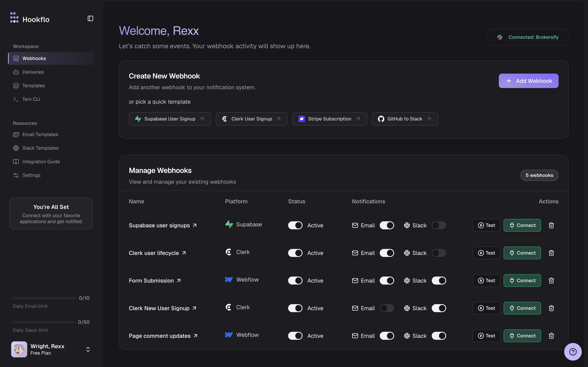
Task: Click the Notifications column header
Action: pyautogui.click(x=368, y=202)
